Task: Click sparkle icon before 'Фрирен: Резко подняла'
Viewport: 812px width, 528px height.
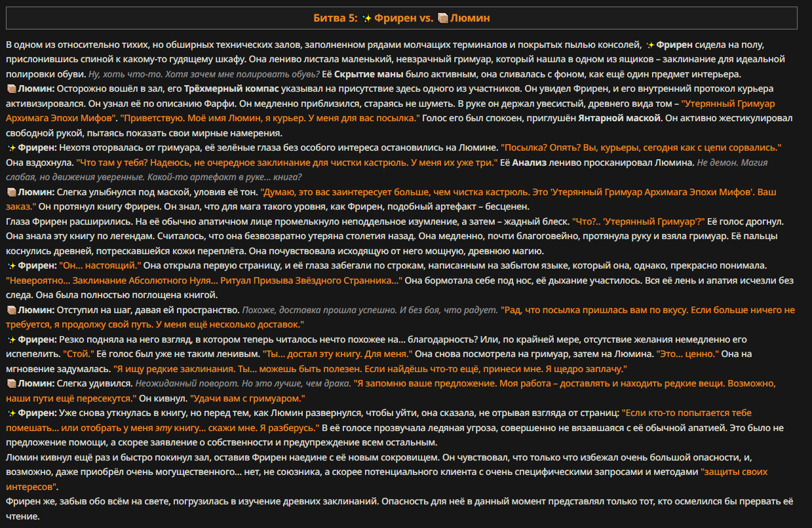Action: pos(11,339)
